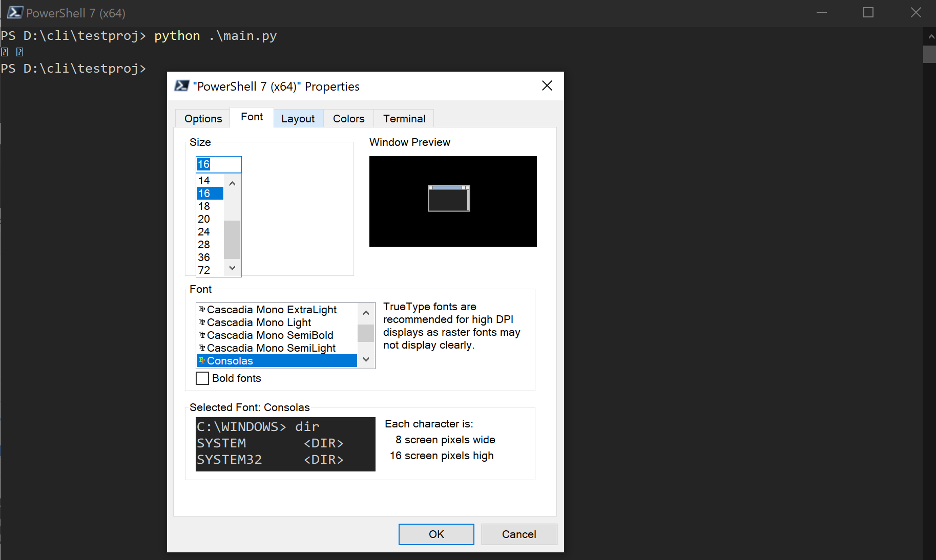This screenshot has height=560, width=936.
Task: Click the TrueType icon beside Consolas
Action: coord(202,360)
